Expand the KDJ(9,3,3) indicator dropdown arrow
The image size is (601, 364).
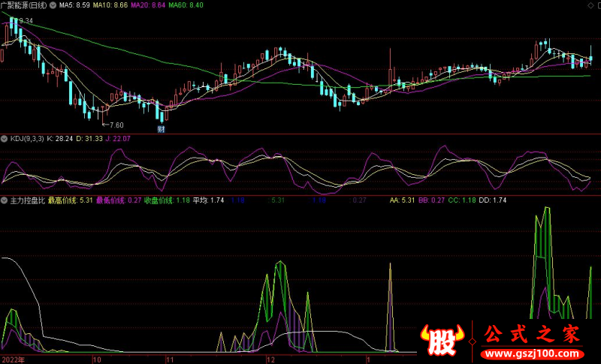pyautogui.click(x=4, y=139)
